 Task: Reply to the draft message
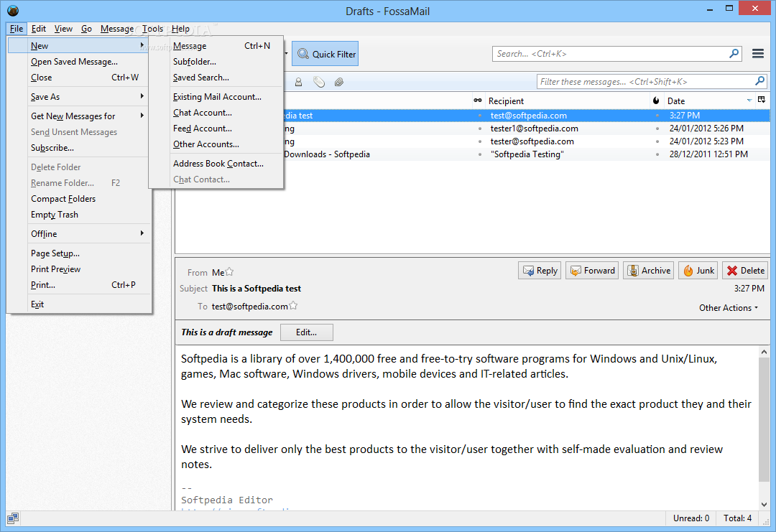pyautogui.click(x=540, y=271)
